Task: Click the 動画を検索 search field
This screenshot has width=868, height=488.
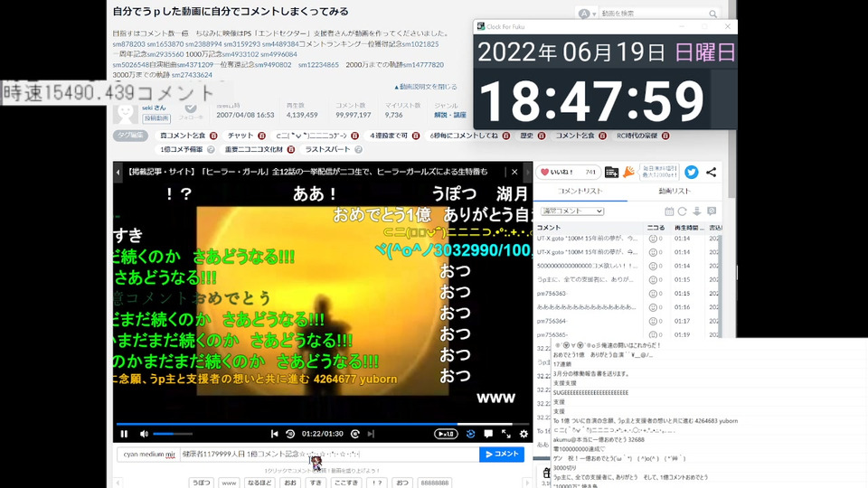Action: [x=653, y=14]
